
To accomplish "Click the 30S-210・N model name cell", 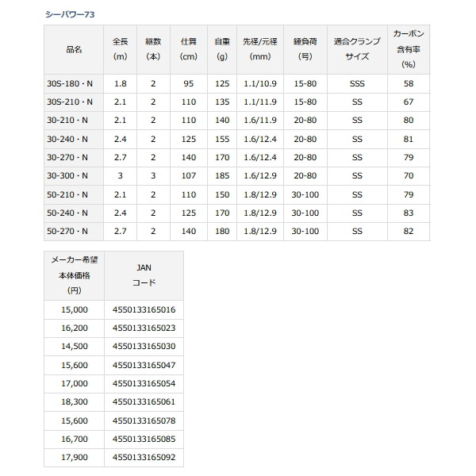I will click(x=74, y=102).
